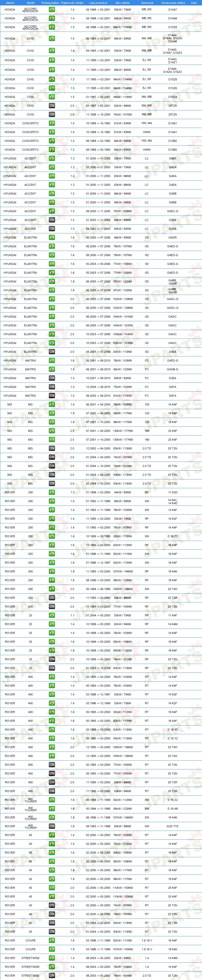Click petrol icon in Accord Aerodeck D15Z8 row
The image size is (202, 980).
coord(52,27)
